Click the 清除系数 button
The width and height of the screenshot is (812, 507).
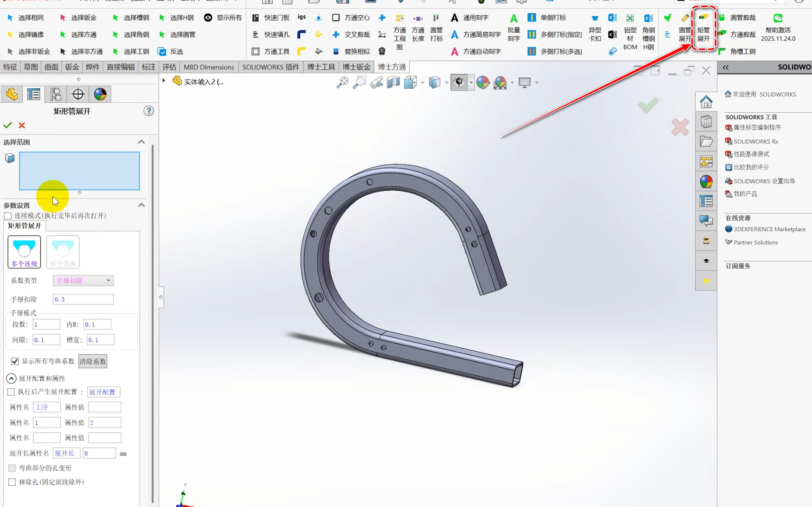[x=93, y=361]
